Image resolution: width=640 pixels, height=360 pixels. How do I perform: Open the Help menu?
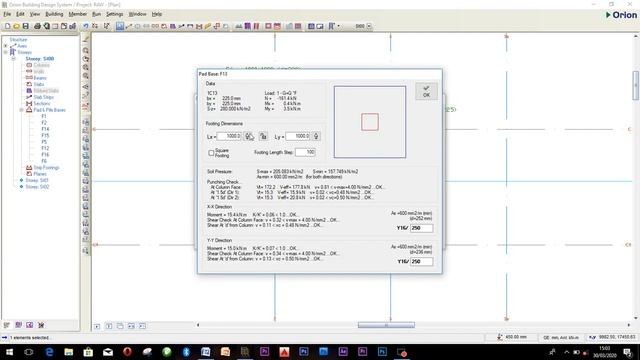tap(157, 14)
